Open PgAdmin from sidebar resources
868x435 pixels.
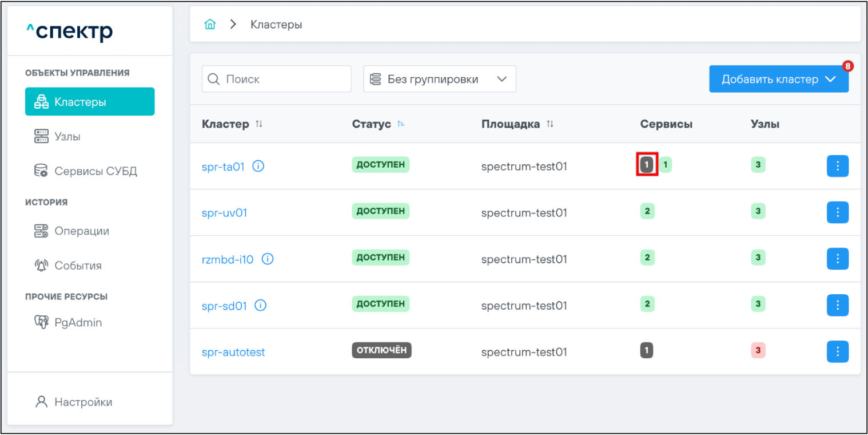(x=78, y=323)
